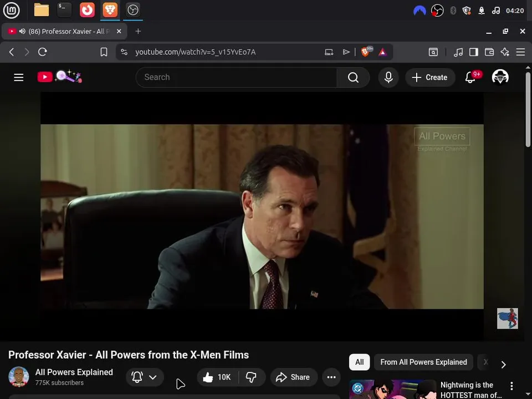Bookmark this page
The width and height of the screenshot is (532, 399).
(x=104, y=52)
